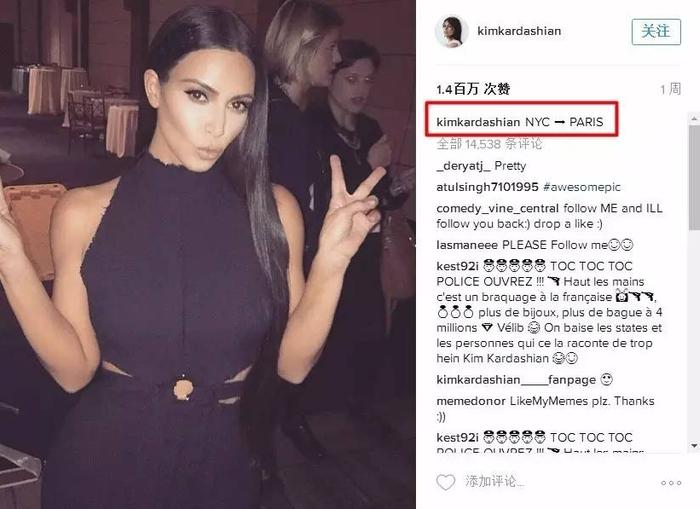Open comedy_vine_central commenter profile
Screen dimensions: 700x509
[497, 209]
